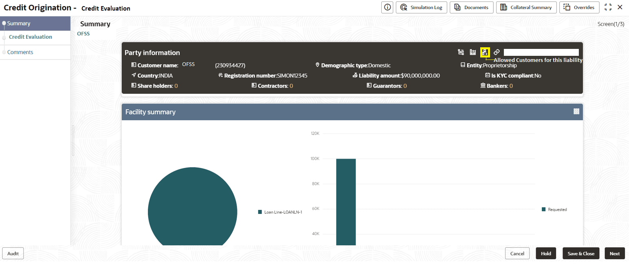The width and height of the screenshot is (644, 271).
Task: Open the Comments step
Action: click(x=20, y=52)
